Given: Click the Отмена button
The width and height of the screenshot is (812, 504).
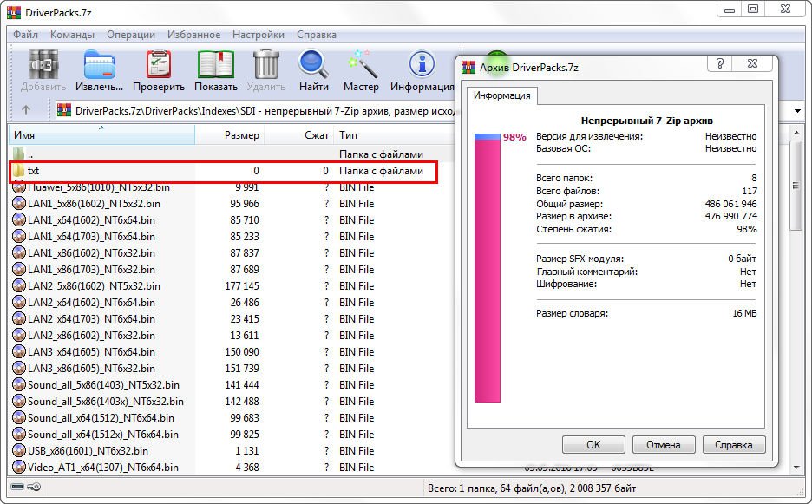Looking at the screenshot, I should (664, 444).
